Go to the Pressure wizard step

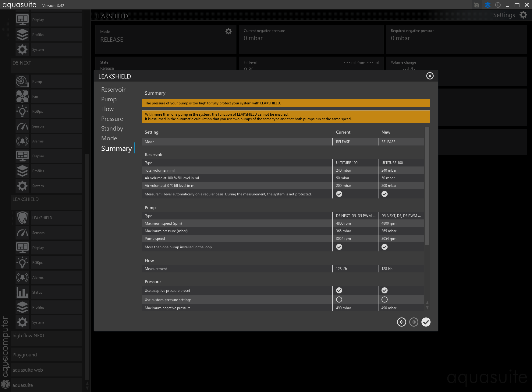click(x=112, y=119)
